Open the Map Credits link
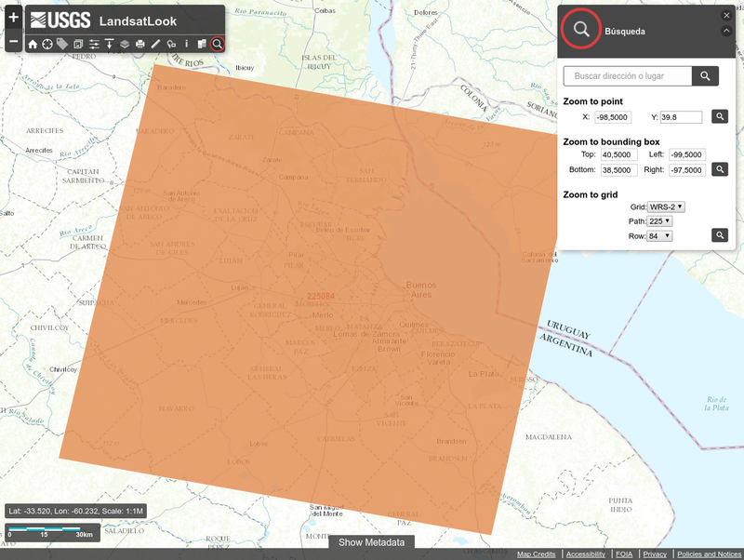This screenshot has height=560, width=744. coord(537,554)
